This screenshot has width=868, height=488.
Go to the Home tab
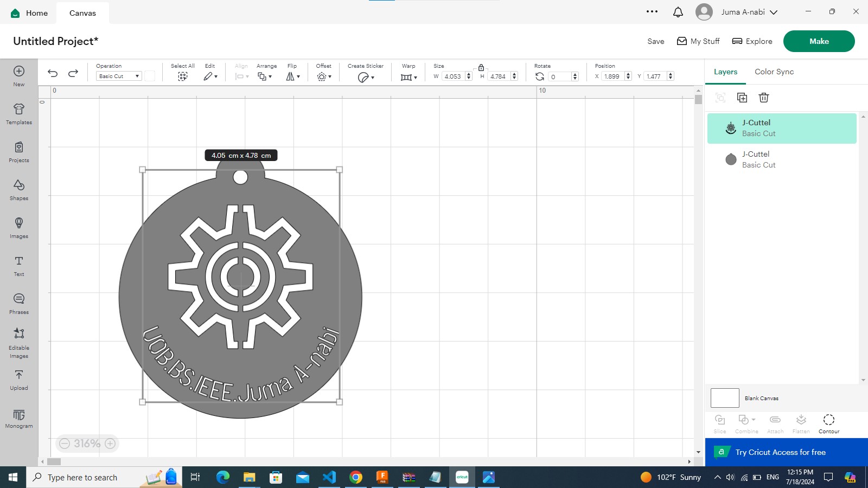click(30, 13)
